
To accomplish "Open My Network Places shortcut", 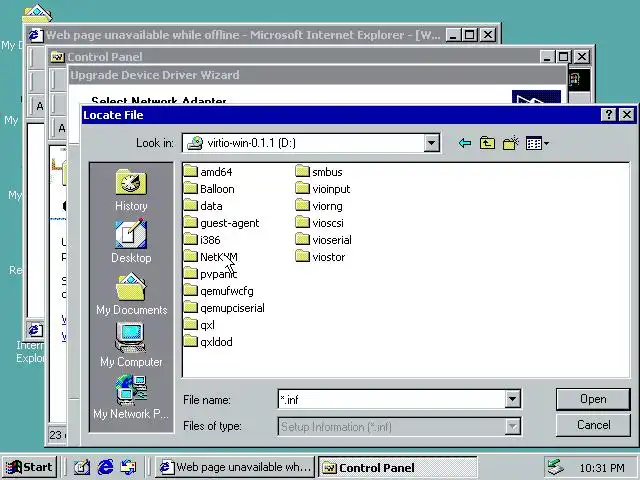I will tap(131, 397).
